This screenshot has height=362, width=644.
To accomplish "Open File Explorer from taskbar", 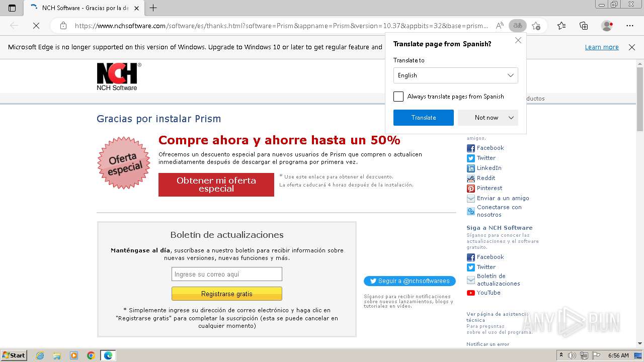I will click(57, 355).
